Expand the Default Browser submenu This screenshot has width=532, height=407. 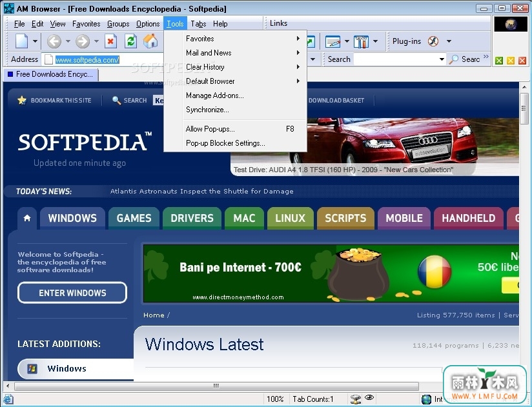236,81
